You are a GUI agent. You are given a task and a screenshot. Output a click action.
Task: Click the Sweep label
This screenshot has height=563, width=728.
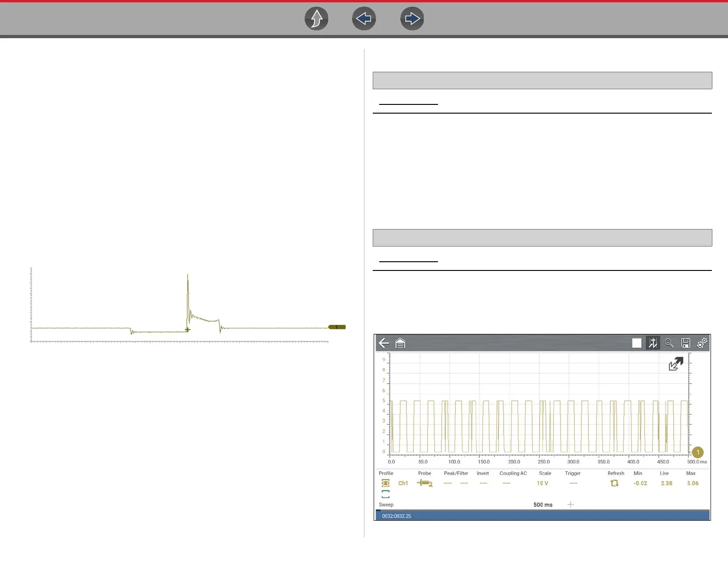click(x=386, y=505)
